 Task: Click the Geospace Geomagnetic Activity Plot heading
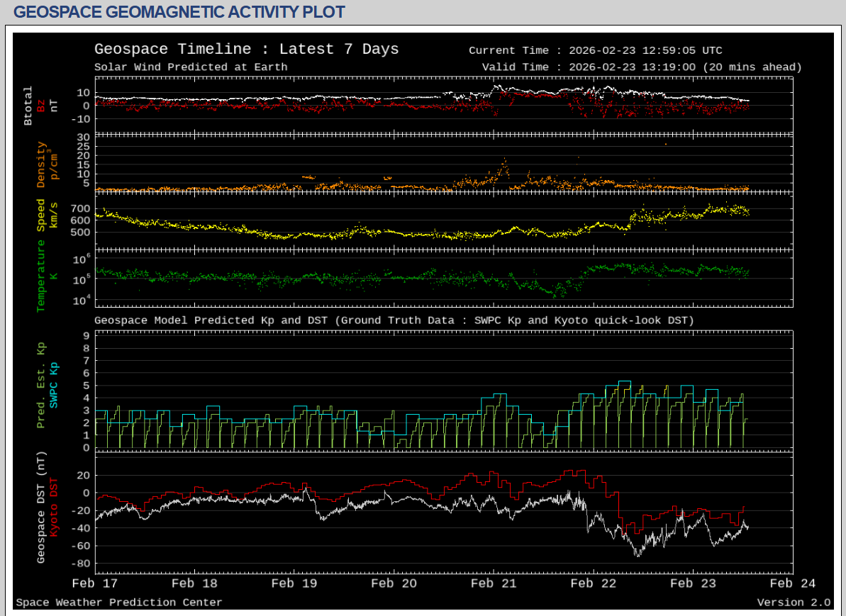179,12
